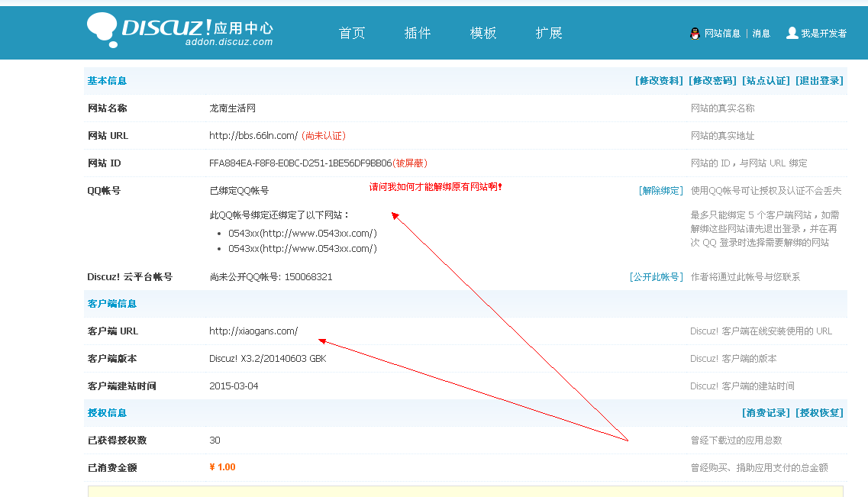Click the second 0543xx bound site entry
The width and height of the screenshot is (868, 497).
(x=302, y=249)
